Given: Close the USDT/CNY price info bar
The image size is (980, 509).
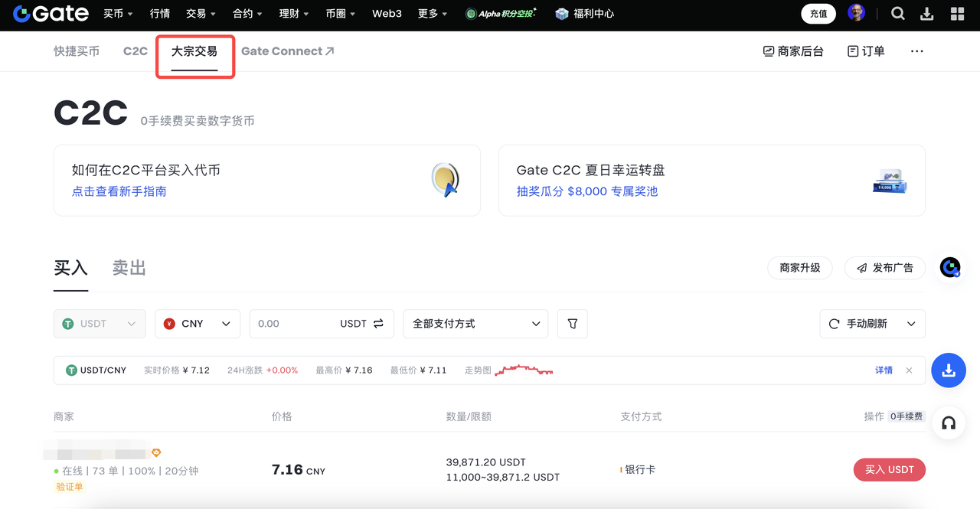Looking at the screenshot, I should point(909,370).
